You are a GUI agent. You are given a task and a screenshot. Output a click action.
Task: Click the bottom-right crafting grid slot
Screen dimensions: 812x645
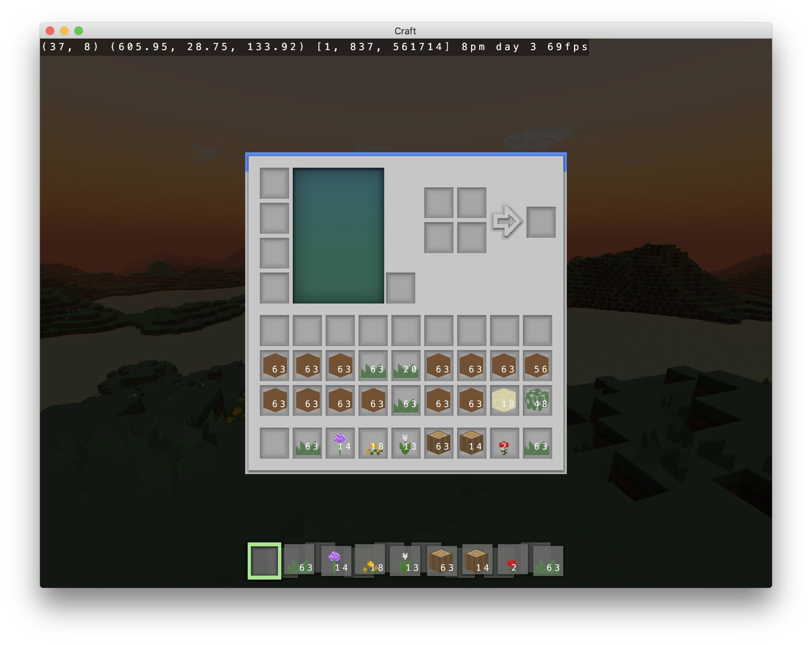coord(471,237)
